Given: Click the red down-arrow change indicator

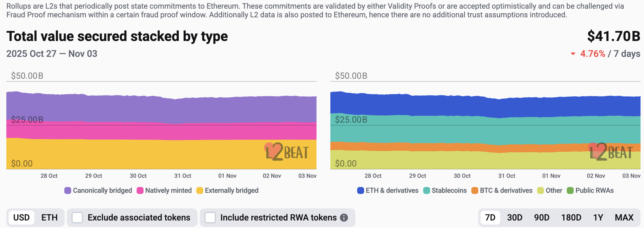Looking at the screenshot, I should pyautogui.click(x=573, y=54).
